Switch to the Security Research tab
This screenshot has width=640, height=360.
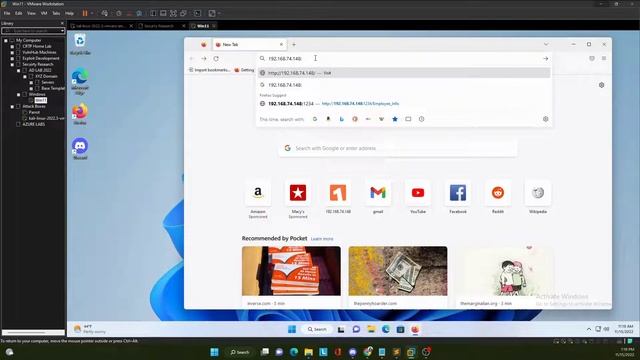point(159,26)
